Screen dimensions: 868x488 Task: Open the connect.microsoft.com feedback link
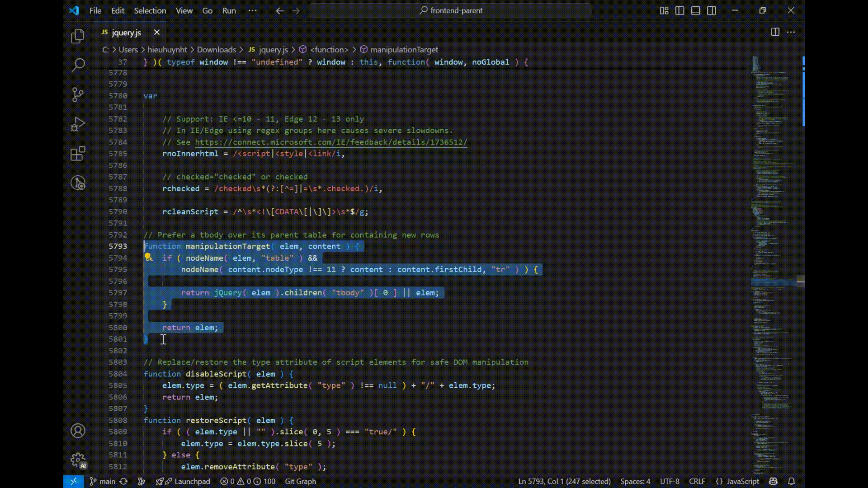(x=331, y=142)
